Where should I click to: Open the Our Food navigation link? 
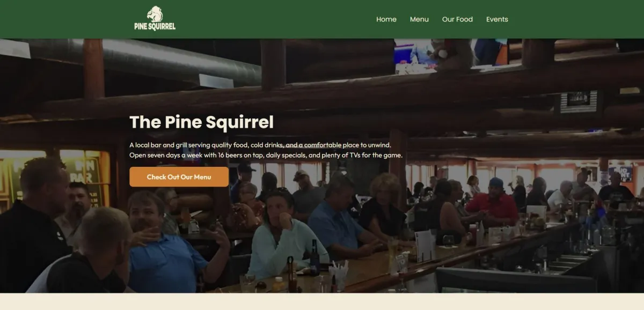tap(457, 19)
